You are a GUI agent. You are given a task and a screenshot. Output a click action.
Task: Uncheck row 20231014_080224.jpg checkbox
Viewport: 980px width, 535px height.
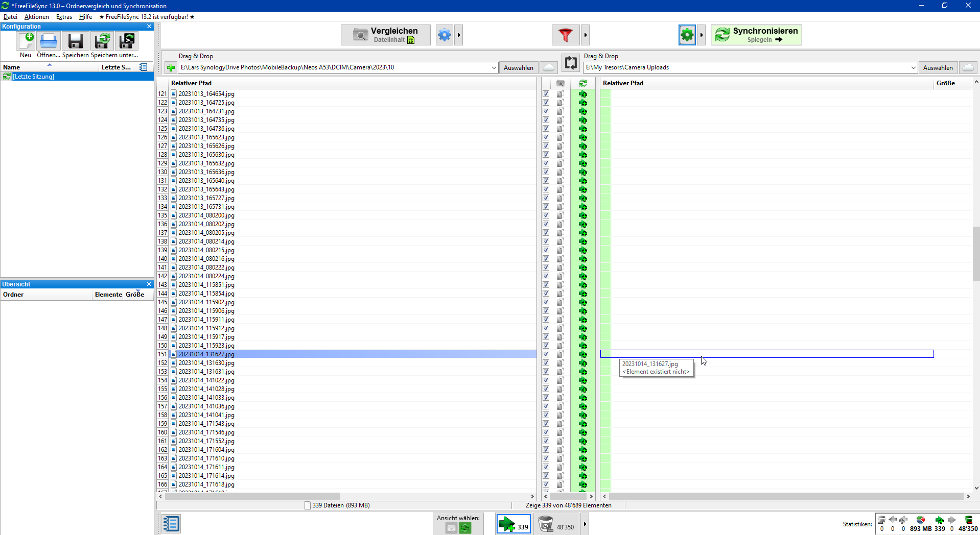546,276
